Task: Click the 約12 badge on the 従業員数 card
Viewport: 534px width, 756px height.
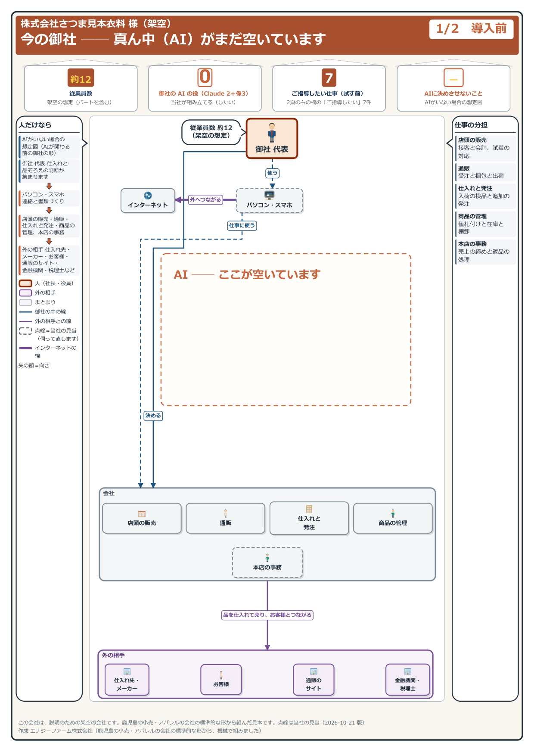Action: (81, 78)
